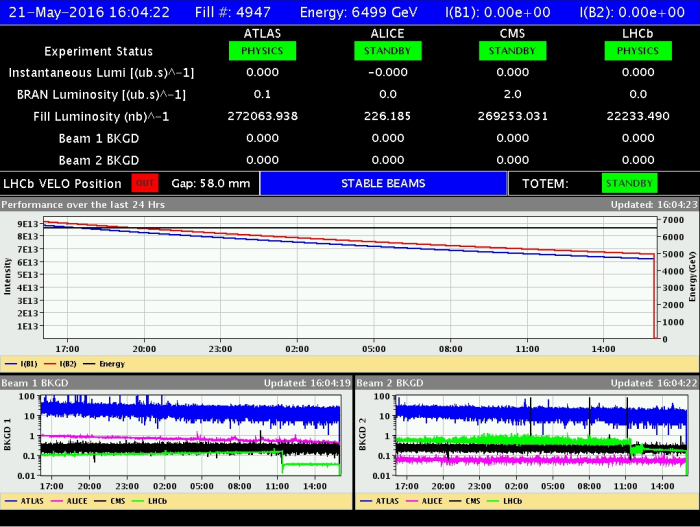This screenshot has height=527, width=700.
Task: Click the 20:00 tick on Beam 1 BKGD chart
Action: (x=89, y=486)
